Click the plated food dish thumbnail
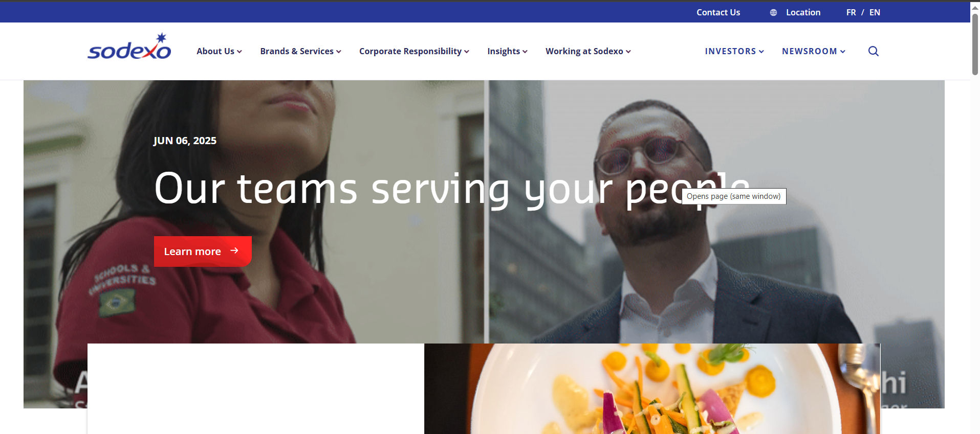Image resolution: width=980 pixels, height=434 pixels. point(652,389)
